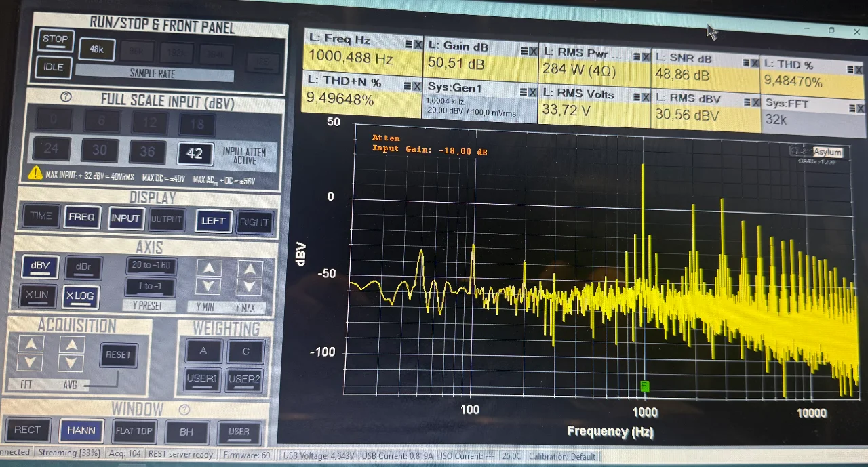Switch display to TIME domain
Viewport: 868px width, 467px height.
pos(41,216)
